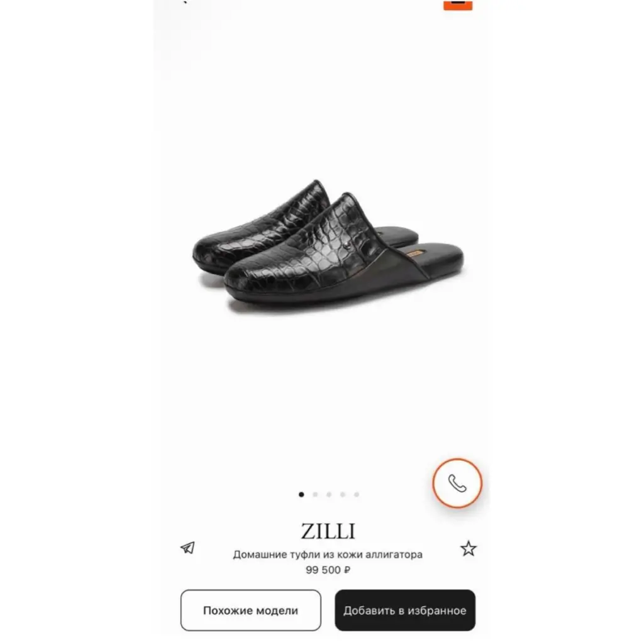Tap gold label on slipper insole
The image size is (644, 644).
point(415,253)
